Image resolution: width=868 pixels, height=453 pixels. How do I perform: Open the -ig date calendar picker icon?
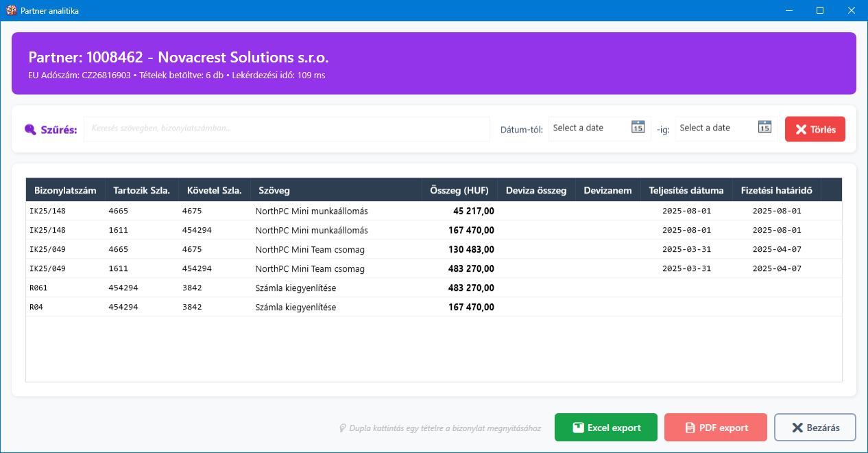click(764, 128)
